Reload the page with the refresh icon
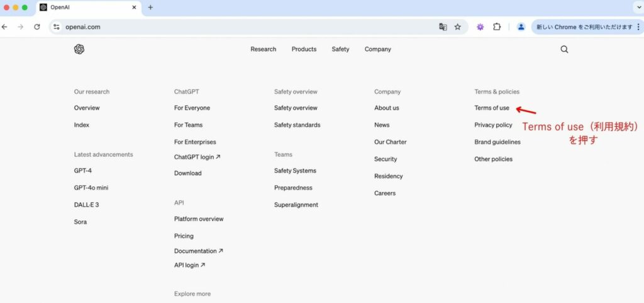This screenshot has width=644, height=303. [37, 27]
